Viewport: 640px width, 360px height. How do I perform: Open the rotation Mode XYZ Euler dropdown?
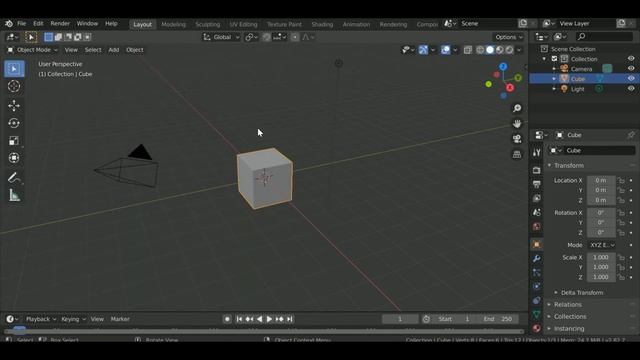pyautogui.click(x=602, y=245)
